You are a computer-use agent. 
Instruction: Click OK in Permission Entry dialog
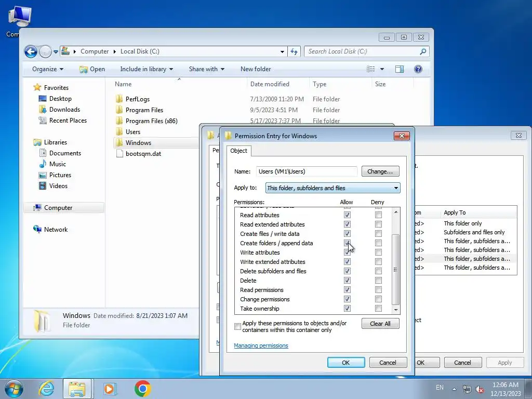coord(346,362)
